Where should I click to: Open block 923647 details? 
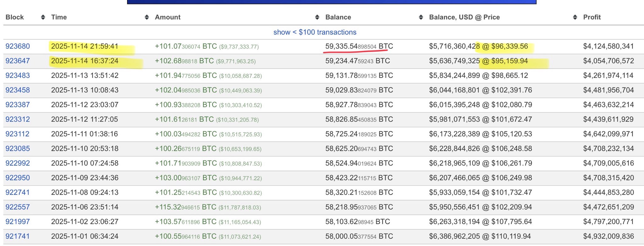tap(18, 61)
